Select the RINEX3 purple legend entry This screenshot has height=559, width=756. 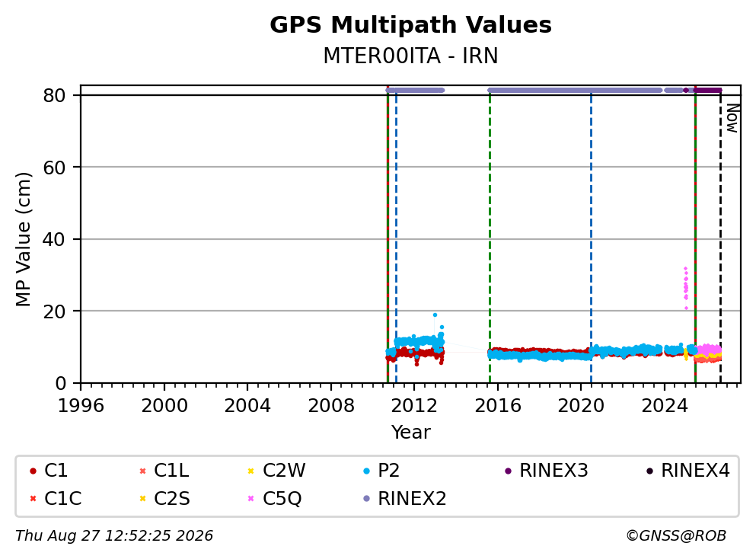[x=547, y=470]
